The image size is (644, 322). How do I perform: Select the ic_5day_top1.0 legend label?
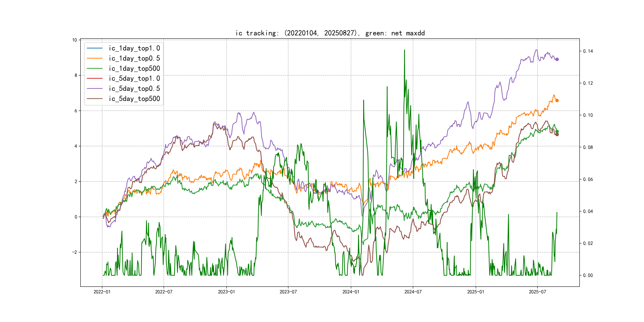(134, 78)
